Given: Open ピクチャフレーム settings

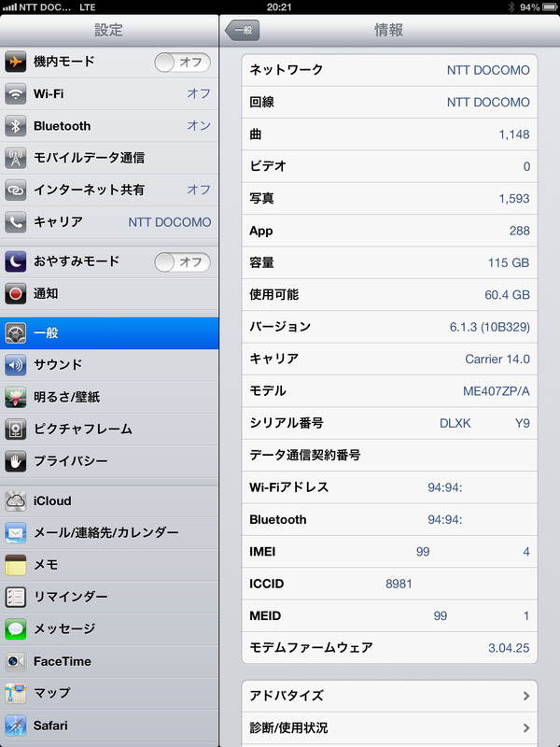Looking at the screenshot, I should pos(109,430).
